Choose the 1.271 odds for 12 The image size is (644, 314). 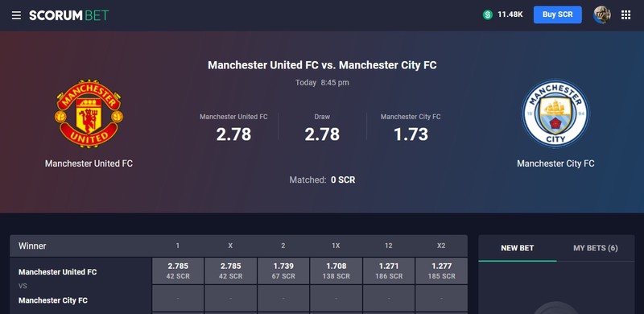[389, 271]
